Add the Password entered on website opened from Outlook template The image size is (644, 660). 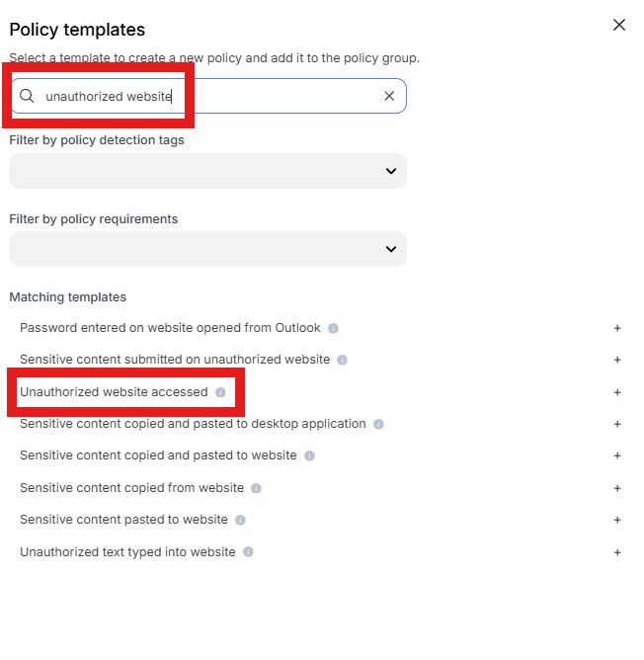pos(617,328)
